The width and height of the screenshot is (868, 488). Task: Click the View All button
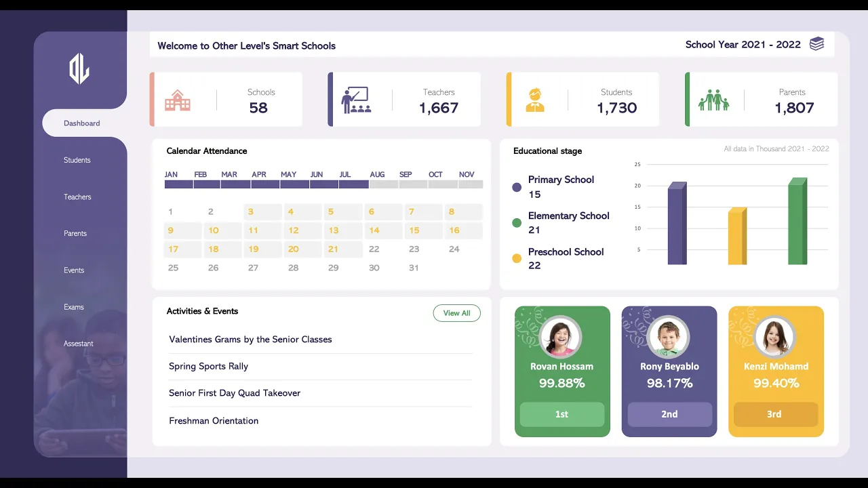[456, 313]
